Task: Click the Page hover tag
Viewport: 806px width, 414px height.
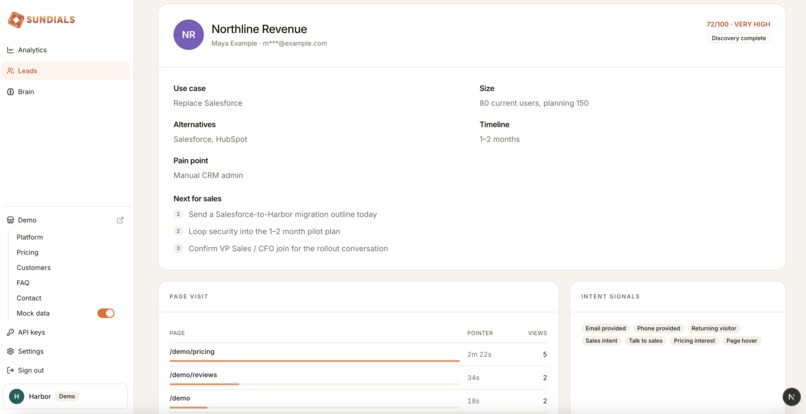Action: pos(742,340)
